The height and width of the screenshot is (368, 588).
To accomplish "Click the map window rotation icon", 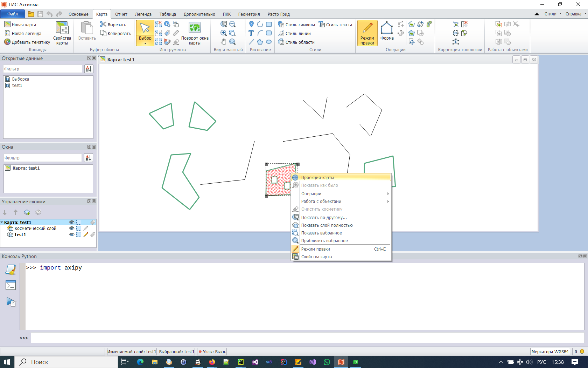I will click(x=195, y=27).
